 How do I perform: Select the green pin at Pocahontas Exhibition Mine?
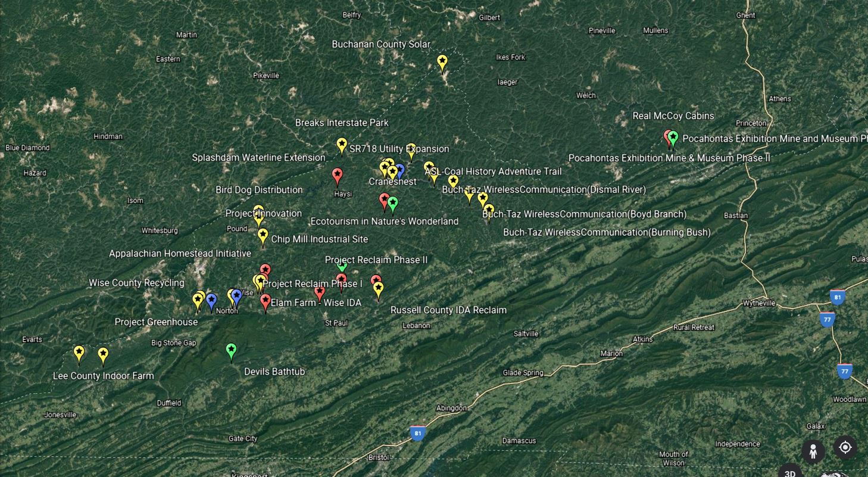click(673, 138)
